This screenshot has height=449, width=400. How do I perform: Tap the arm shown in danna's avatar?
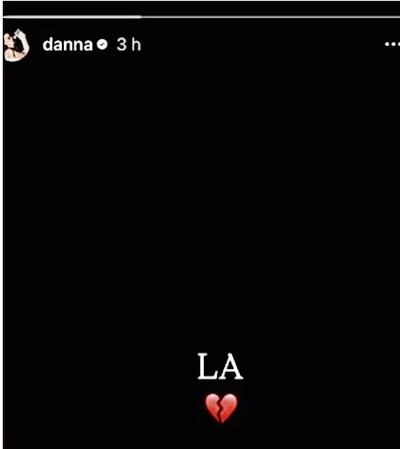(x=23, y=43)
